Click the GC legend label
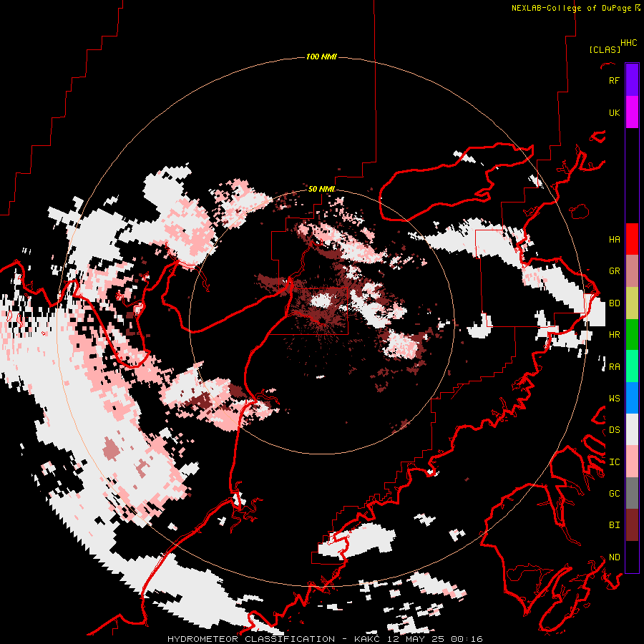This screenshot has width=644, height=644. (x=614, y=493)
